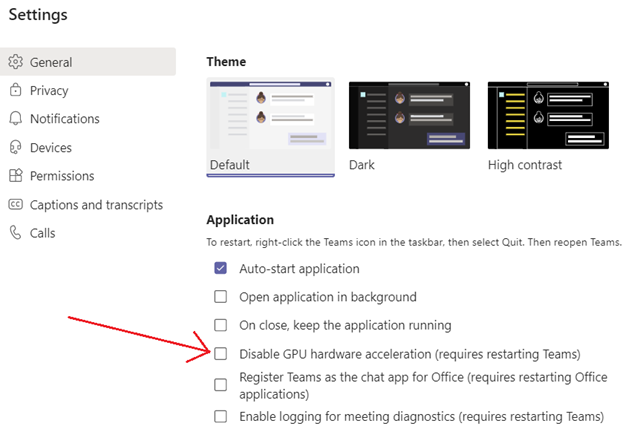Viewport: 623px width, 426px height.
Task: Click the Devices headset icon
Action: click(15, 147)
